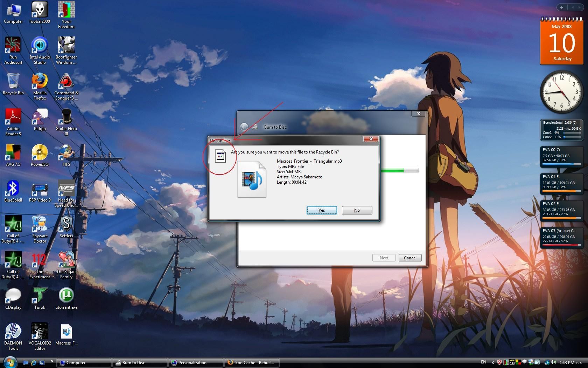Open Intel Audio Studio shortcut
Viewport: 588px width, 368px height.
40,51
